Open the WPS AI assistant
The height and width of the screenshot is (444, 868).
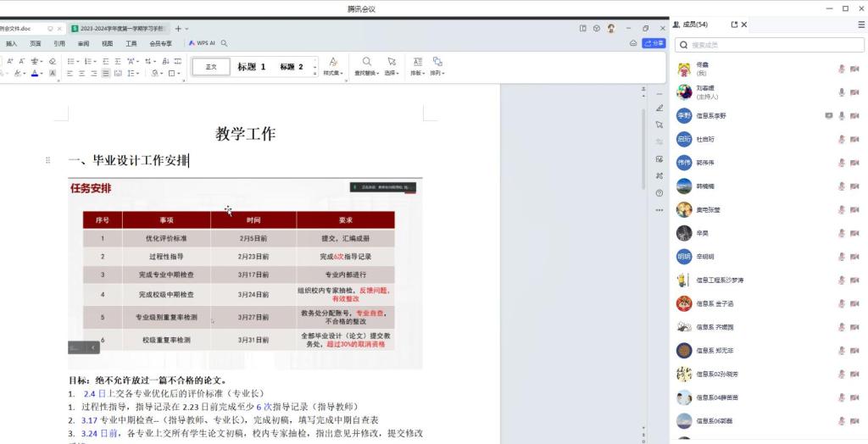tap(202, 43)
